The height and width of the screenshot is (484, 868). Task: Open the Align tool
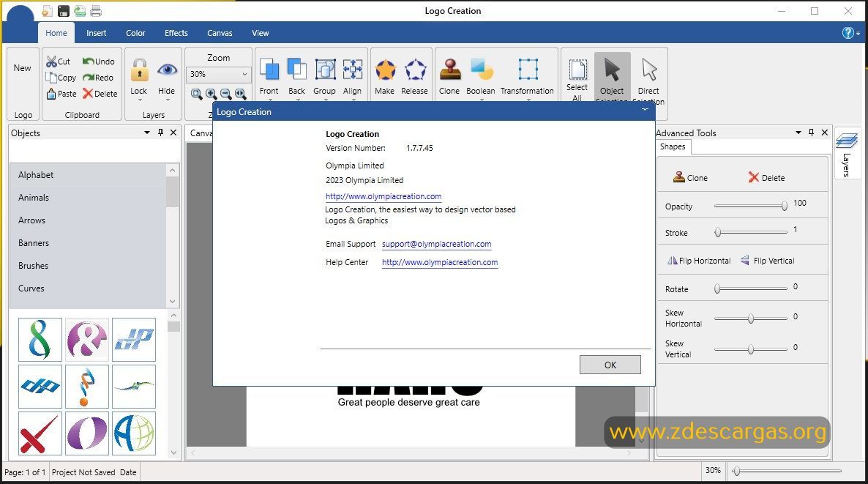pos(352,78)
